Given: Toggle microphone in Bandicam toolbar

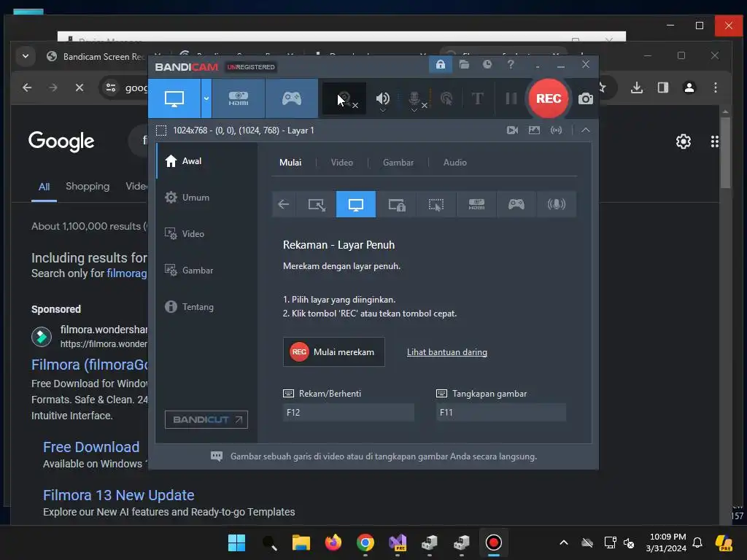Looking at the screenshot, I should (x=414, y=98).
